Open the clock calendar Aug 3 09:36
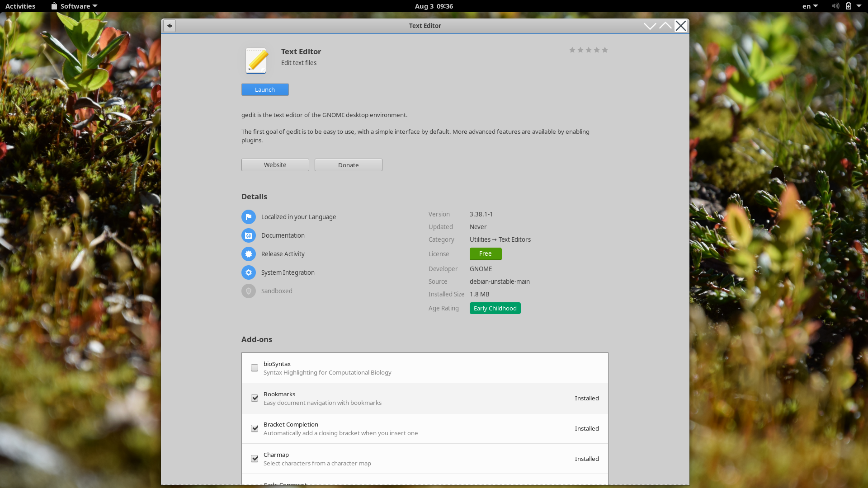Image resolution: width=868 pixels, height=488 pixels. [x=434, y=6]
